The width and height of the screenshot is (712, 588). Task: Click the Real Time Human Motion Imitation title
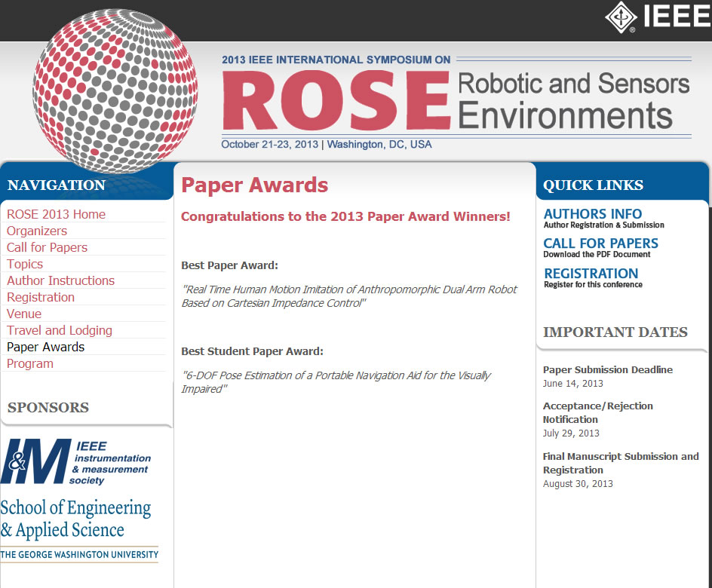coord(348,296)
